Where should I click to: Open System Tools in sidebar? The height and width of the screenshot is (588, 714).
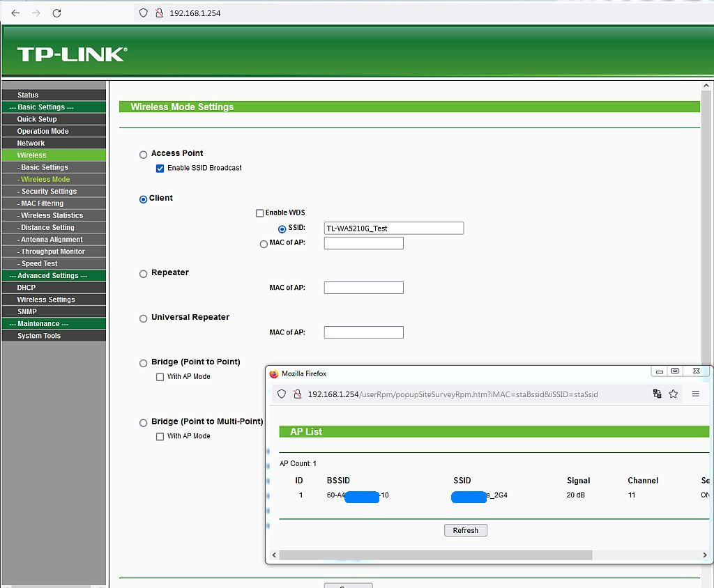coord(39,336)
